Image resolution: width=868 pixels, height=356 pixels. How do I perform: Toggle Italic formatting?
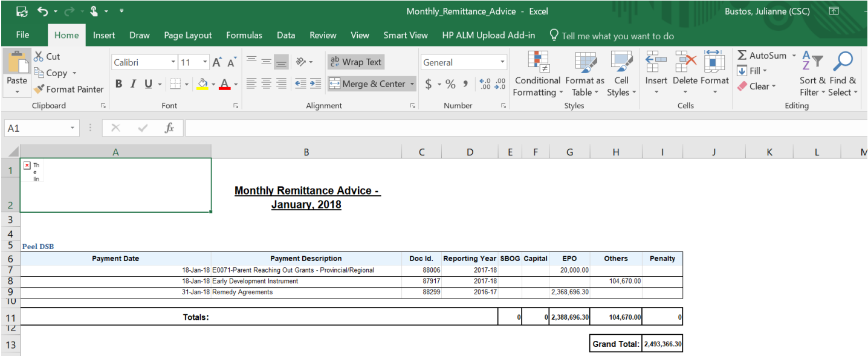tap(133, 84)
